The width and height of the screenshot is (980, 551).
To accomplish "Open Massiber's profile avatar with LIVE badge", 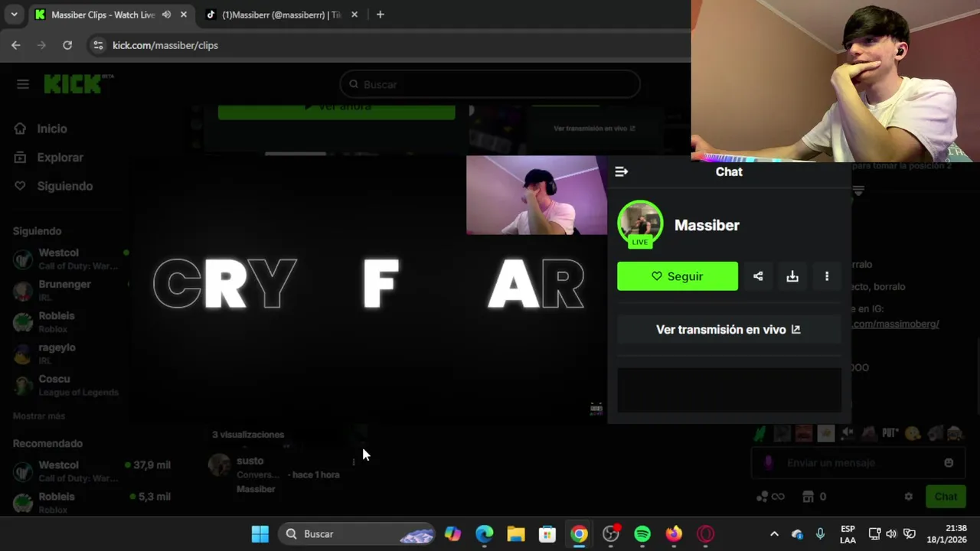I will 640,224.
